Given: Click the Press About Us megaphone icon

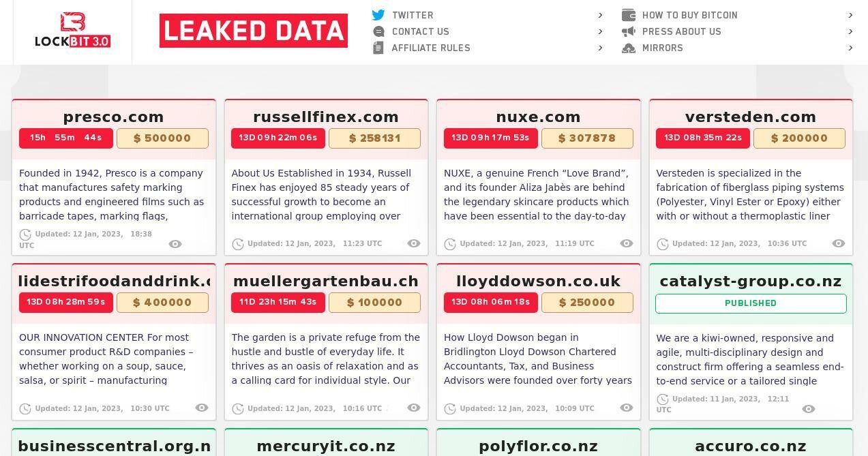Looking at the screenshot, I should click(629, 31).
